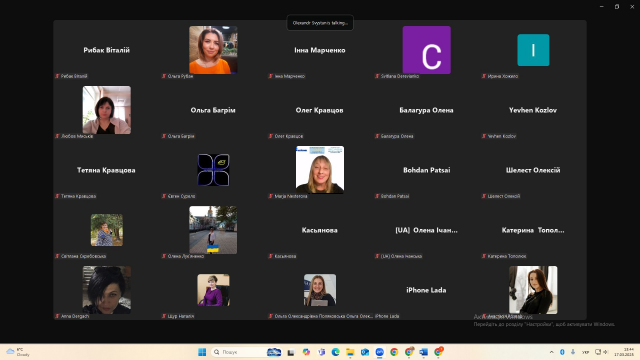
Task: Select the Шелест Олексій participant tile
Action: point(533,170)
